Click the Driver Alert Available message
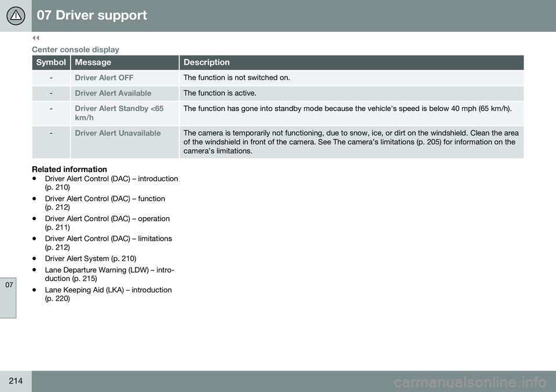The height and width of the screenshot is (392, 556). click(113, 93)
